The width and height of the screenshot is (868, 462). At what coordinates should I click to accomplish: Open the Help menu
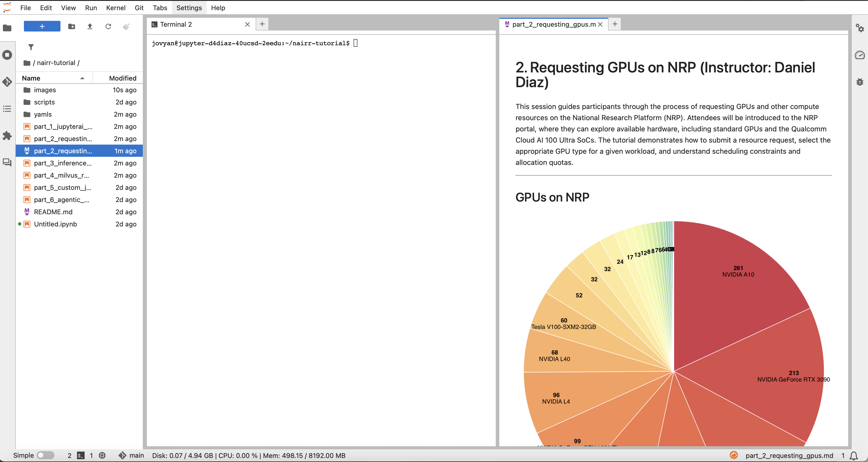(218, 8)
